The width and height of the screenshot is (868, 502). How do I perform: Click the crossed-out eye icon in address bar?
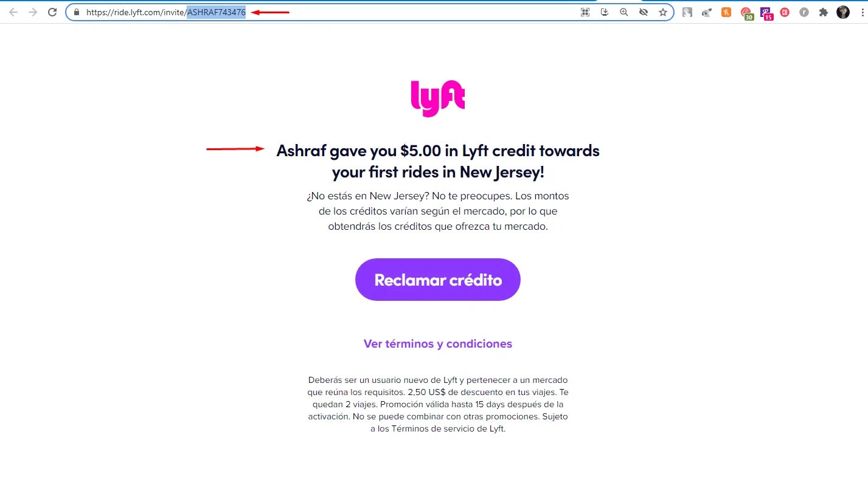tap(644, 12)
